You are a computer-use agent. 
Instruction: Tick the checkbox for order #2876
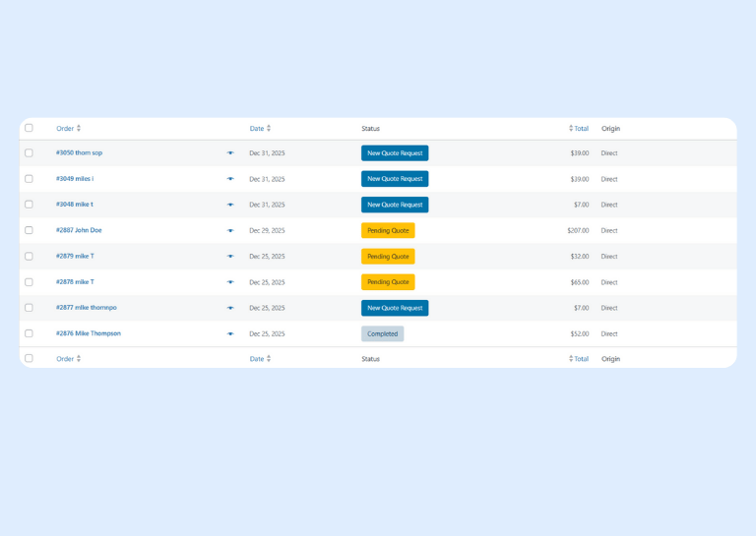29,333
